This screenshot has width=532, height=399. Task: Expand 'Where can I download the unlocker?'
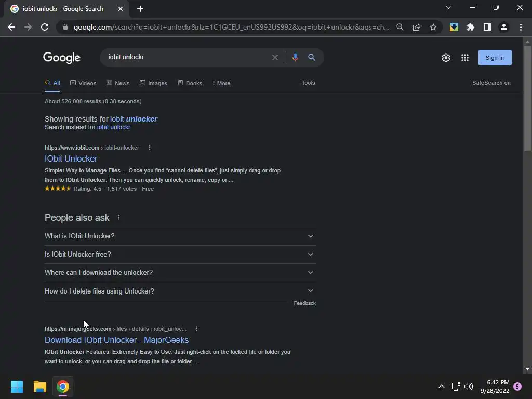coord(180,273)
